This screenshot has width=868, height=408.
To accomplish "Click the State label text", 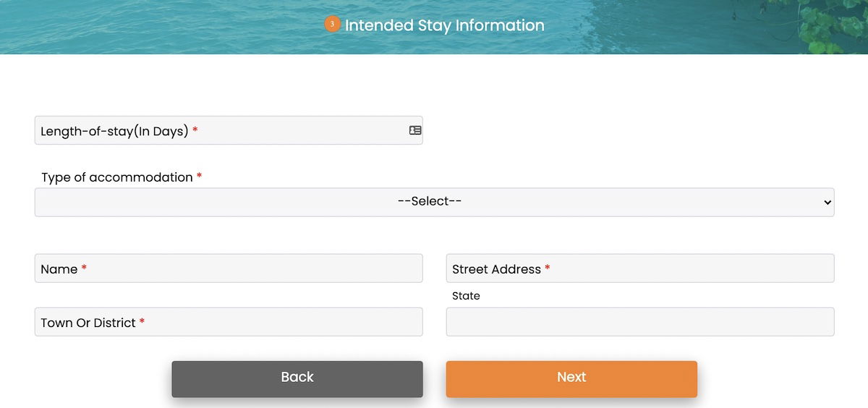I will [x=466, y=296].
